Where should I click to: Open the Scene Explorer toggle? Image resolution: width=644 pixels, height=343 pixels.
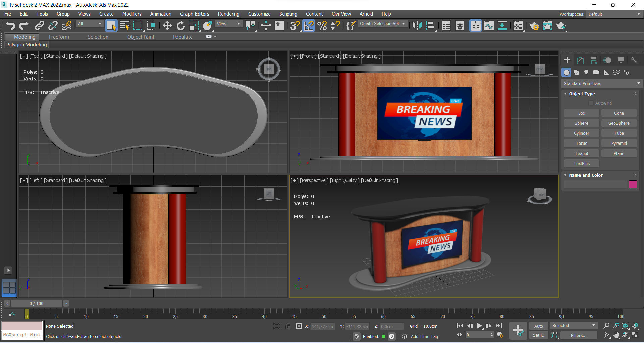(446, 25)
